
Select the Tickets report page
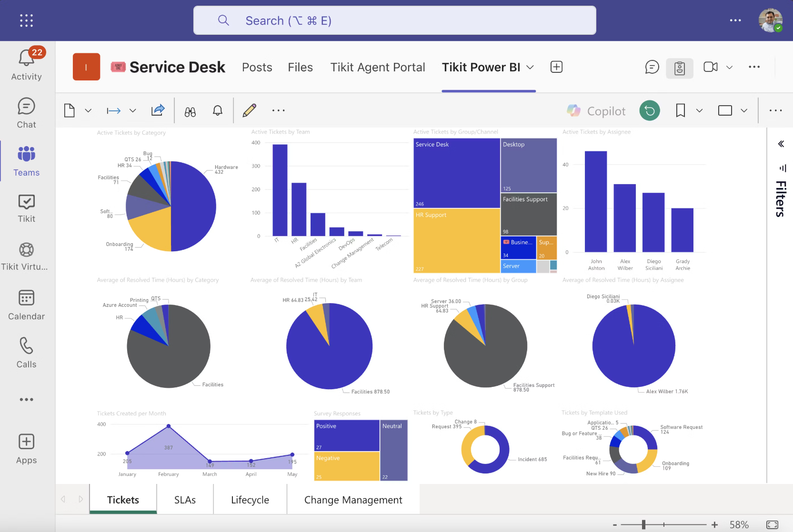click(123, 500)
